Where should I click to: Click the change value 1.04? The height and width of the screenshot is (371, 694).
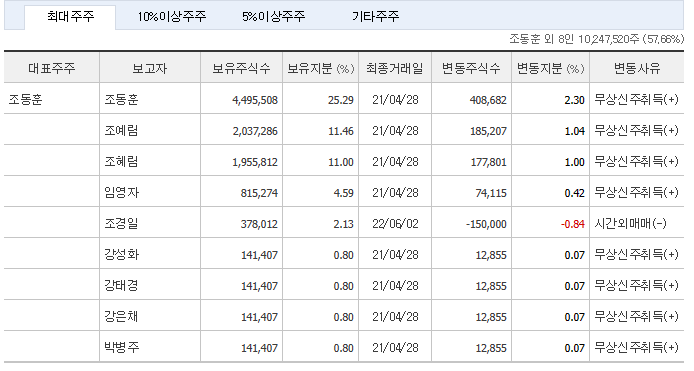[574, 131]
